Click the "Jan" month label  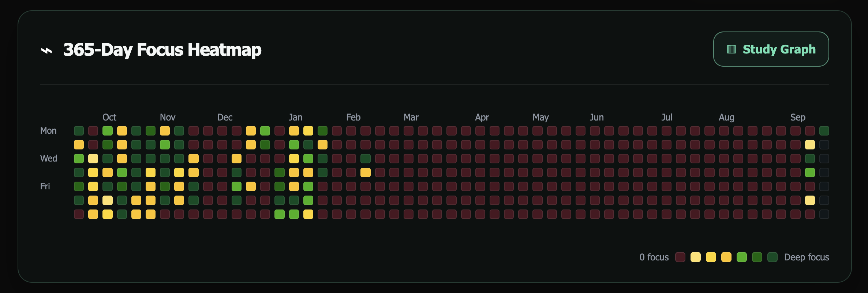[295, 117]
